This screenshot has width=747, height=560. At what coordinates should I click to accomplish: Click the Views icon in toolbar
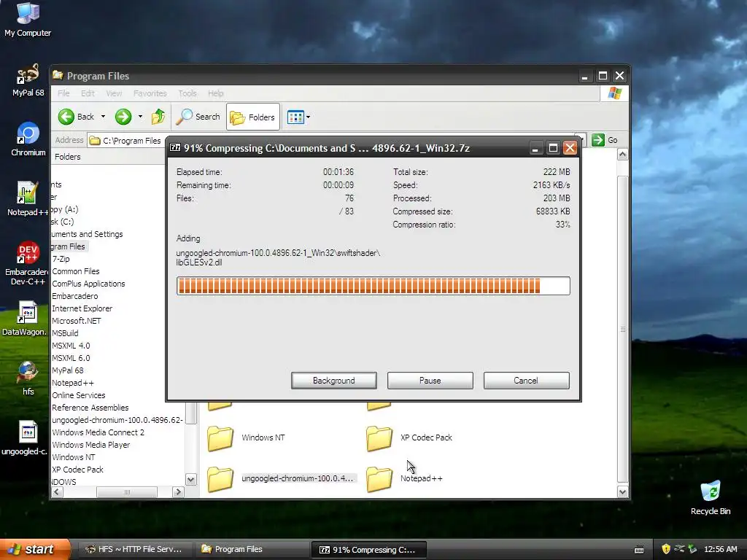click(x=295, y=117)
